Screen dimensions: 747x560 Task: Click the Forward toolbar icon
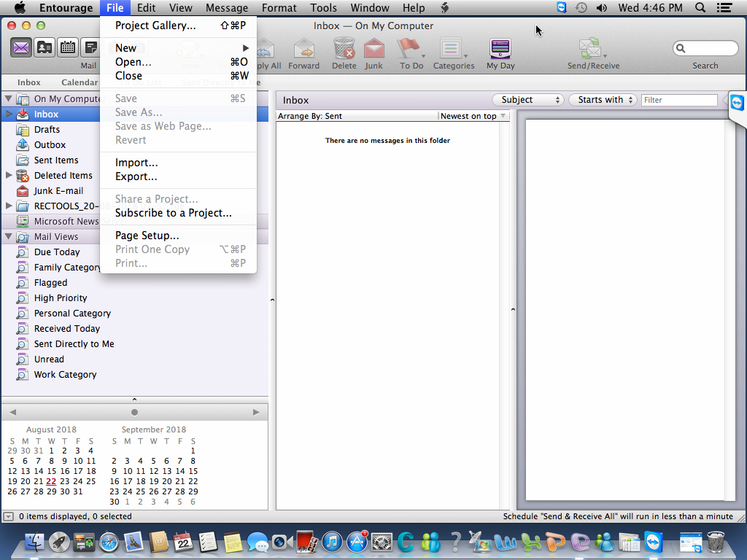(x=304, y=49)
